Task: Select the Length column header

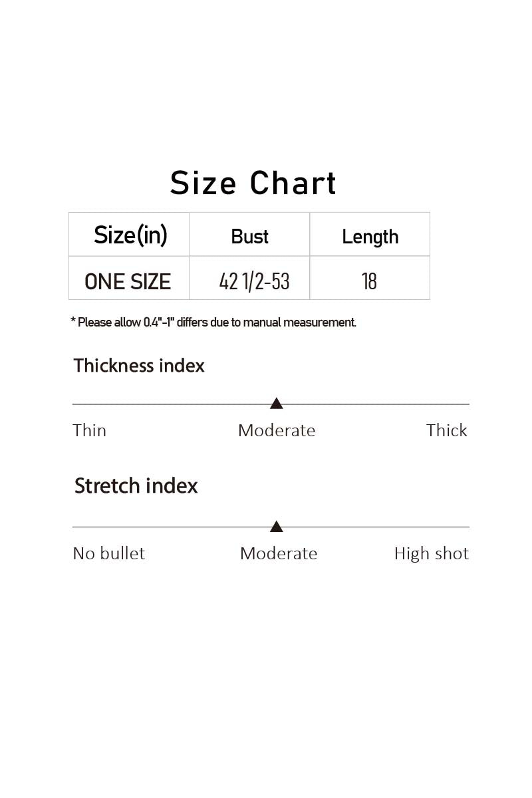Action: click(370, 235)
